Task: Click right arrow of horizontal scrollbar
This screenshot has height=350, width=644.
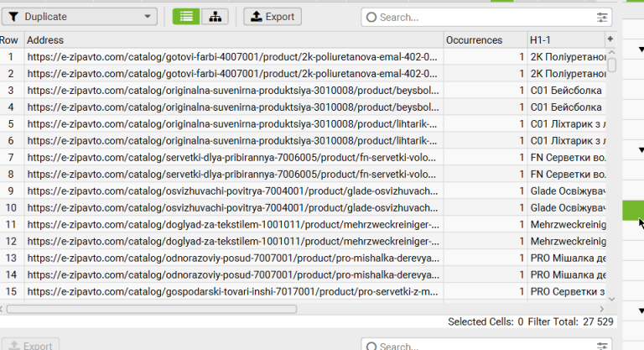Action: 602,309
